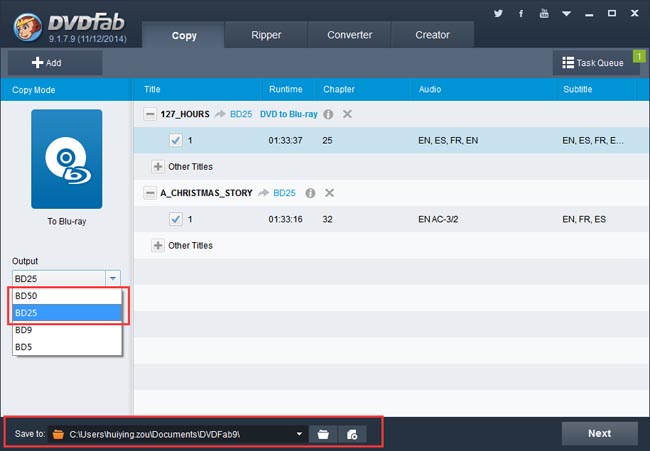Remove the A_CHRISTMAS_STORY source

coord(330,193)
